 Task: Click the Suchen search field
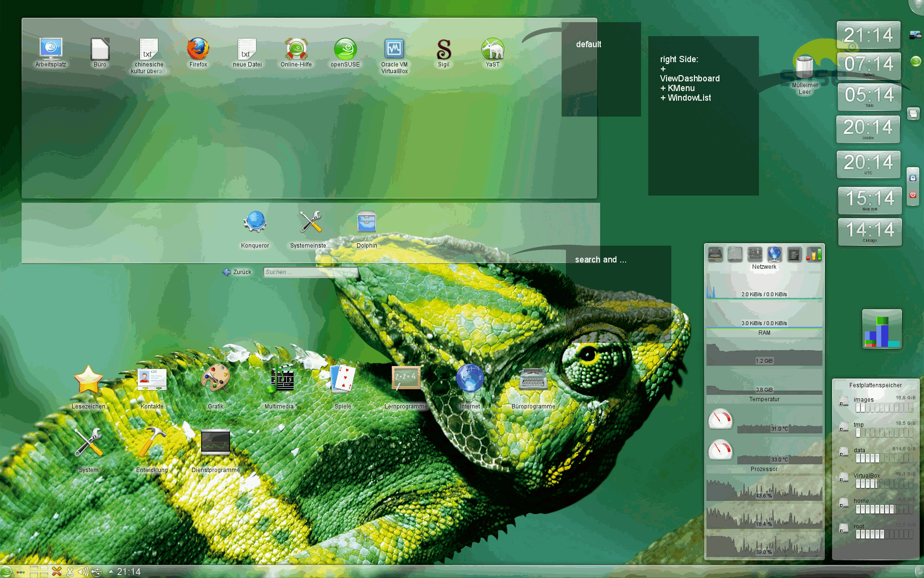310,272
